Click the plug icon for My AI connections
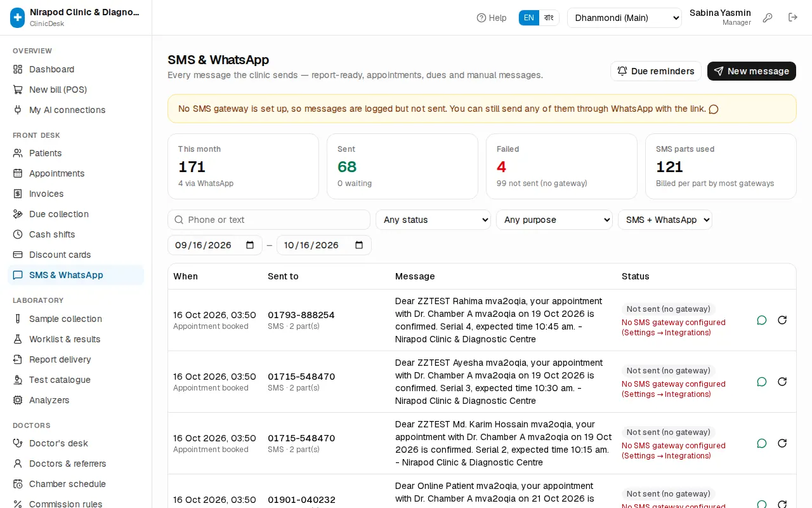Screen dimensions: 812x508 coord(18,110)
